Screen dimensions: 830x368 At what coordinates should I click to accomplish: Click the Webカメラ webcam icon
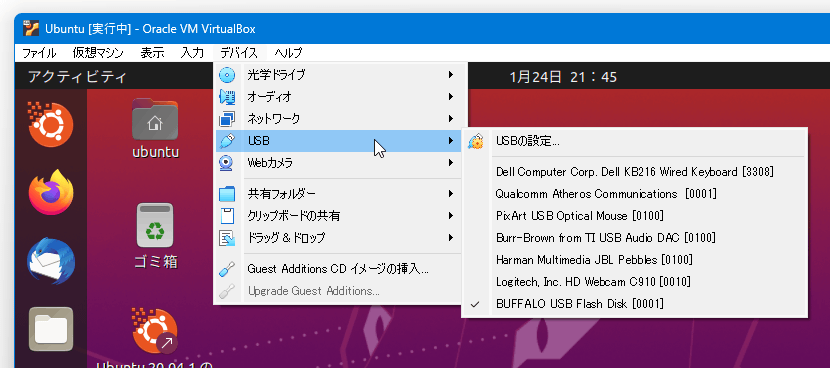tap(227, 163)
